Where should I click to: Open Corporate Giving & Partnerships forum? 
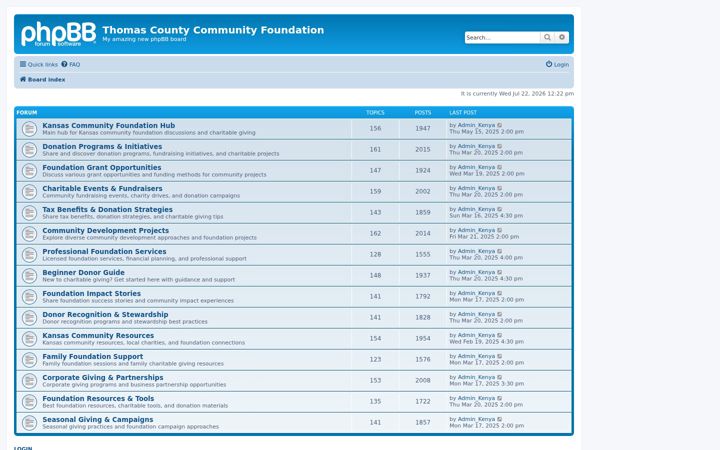click(103, 377)
